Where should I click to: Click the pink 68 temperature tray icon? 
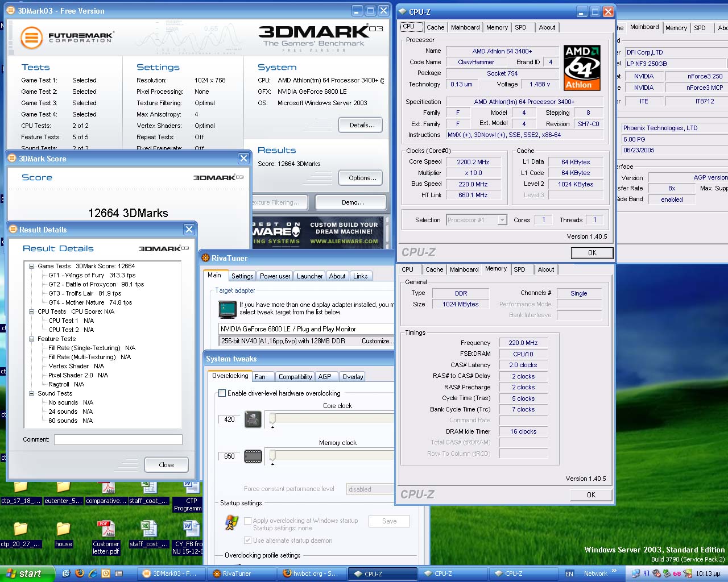[x=677, y=573]
